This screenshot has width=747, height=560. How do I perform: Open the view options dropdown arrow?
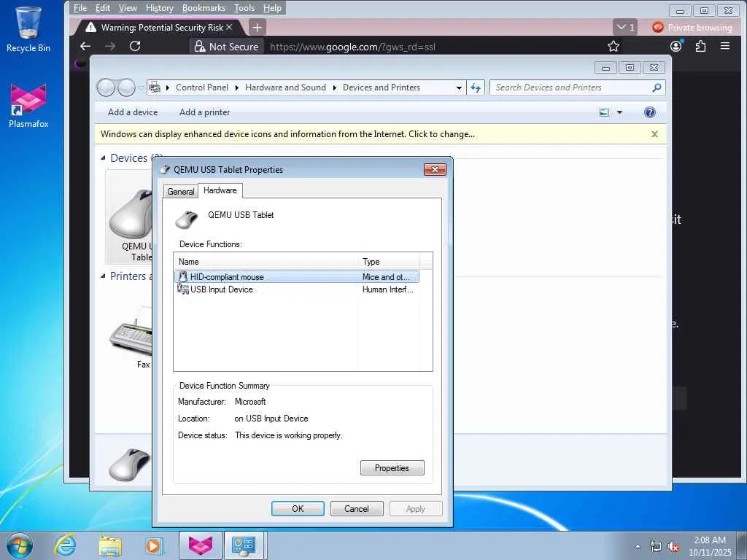[619, 112]
